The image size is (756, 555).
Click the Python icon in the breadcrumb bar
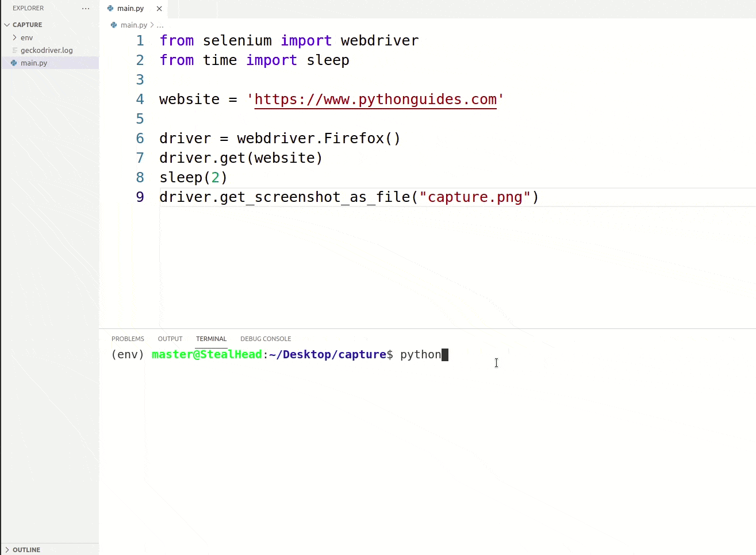(x=113, y=25)
